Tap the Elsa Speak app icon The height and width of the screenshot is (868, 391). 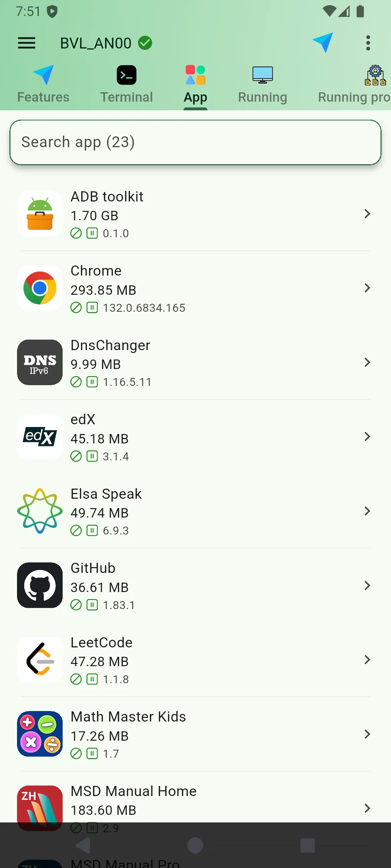point(40,511)
